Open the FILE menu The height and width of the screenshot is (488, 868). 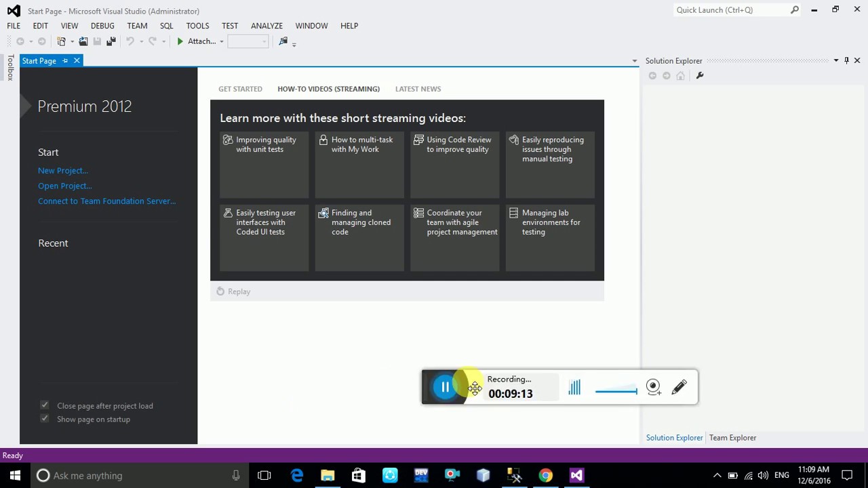pyautogui.click(x=14, y=26)
